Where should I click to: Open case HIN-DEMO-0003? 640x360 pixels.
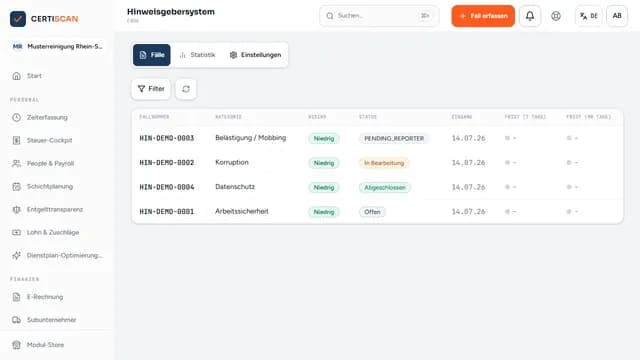(167, 138)
